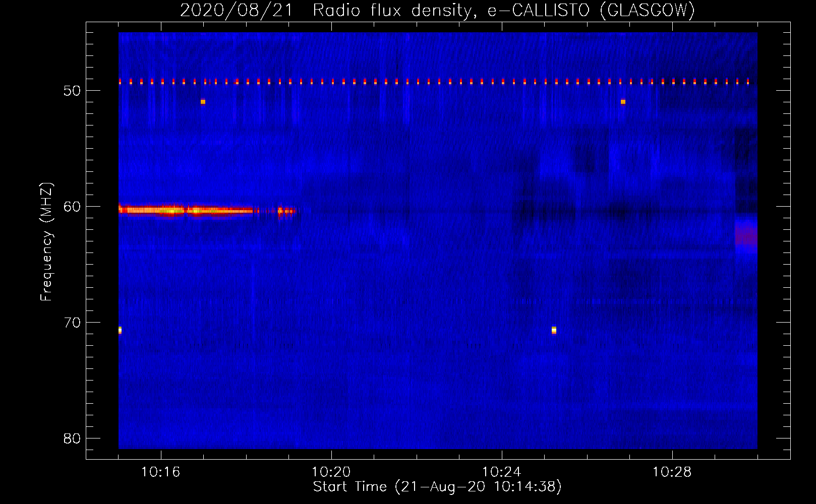
Task: Click the plot title 'Radio flux density, e-CALLISTO (GLASGOW)'
Action: (x=503, y=10)
